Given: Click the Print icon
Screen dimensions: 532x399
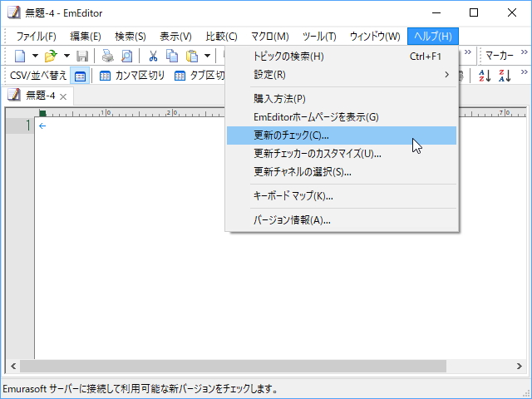Looking at the screenshot, I should [108, 56].
